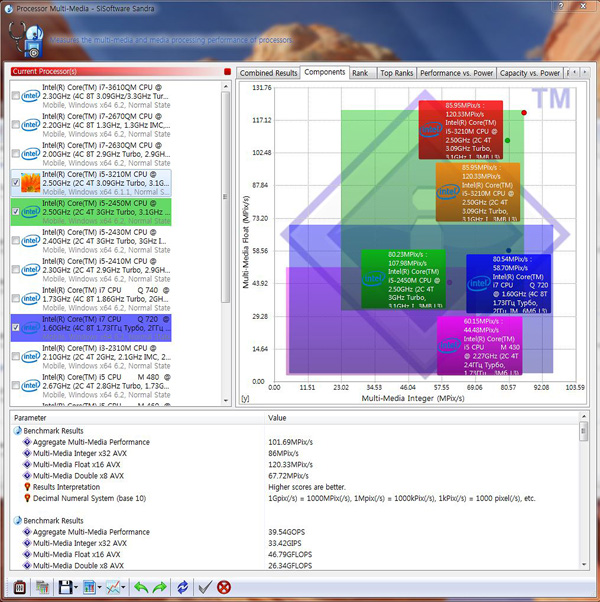The height and width of the screenshot is (602, 600).
Task: Click the benchmark engine icon in bottom toolbar
Action: (x=20, y=587)
